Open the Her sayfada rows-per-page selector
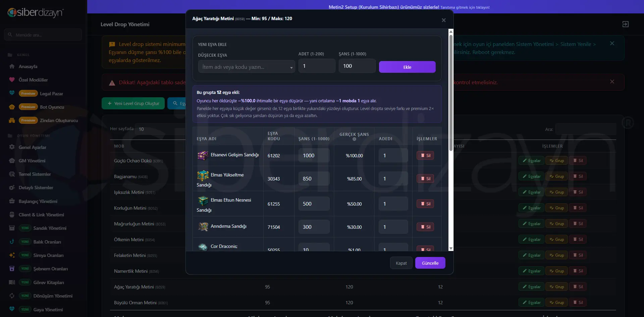 (160, 129)
